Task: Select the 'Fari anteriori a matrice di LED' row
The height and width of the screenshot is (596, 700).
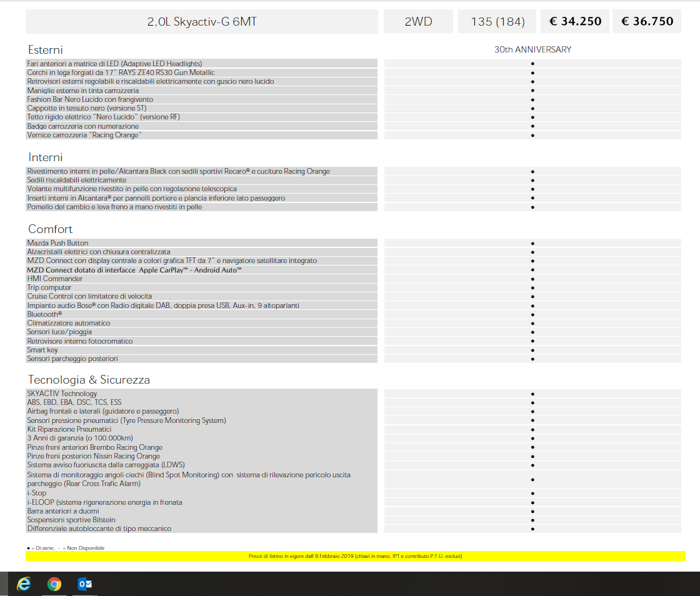Action: coord(201,64)
